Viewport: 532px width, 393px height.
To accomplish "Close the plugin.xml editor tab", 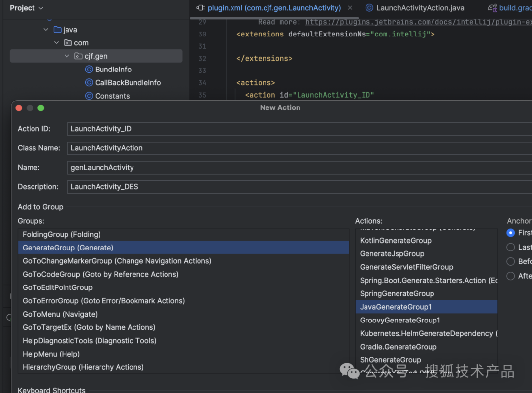I will tap(350, 8).
